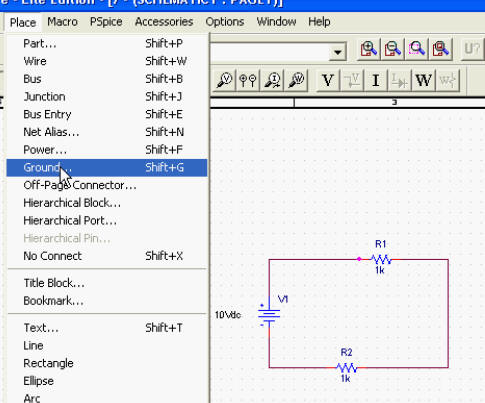Open the part selector dropdown arrow
Image resolution: width=485 pixels, height=403 pixels.
(338, 52)
